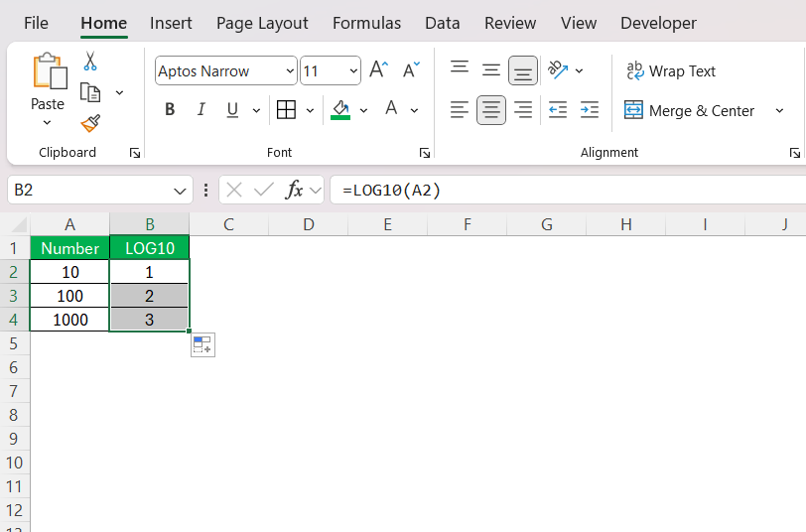
Task: Apply borders using the Borders icon
Action: point(286,109)
